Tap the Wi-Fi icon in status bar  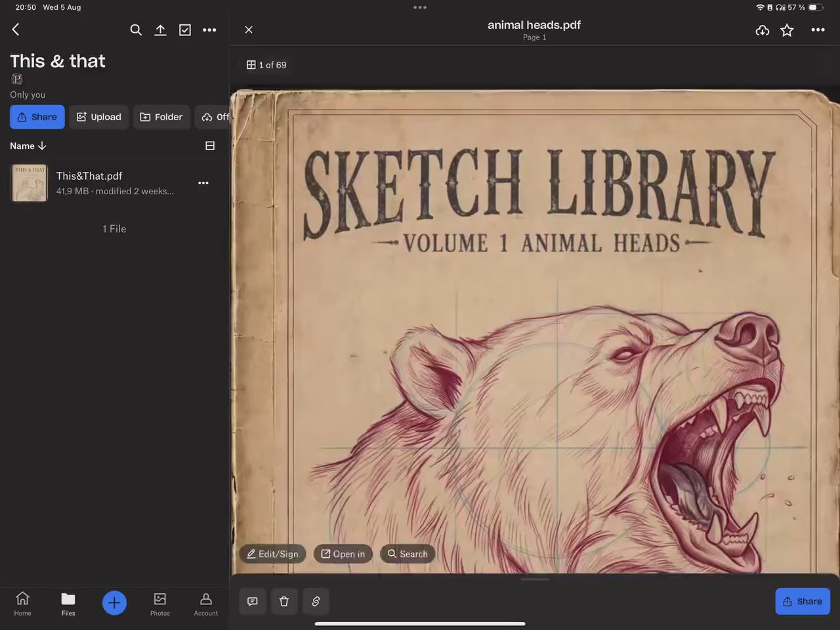click(760, 7)
